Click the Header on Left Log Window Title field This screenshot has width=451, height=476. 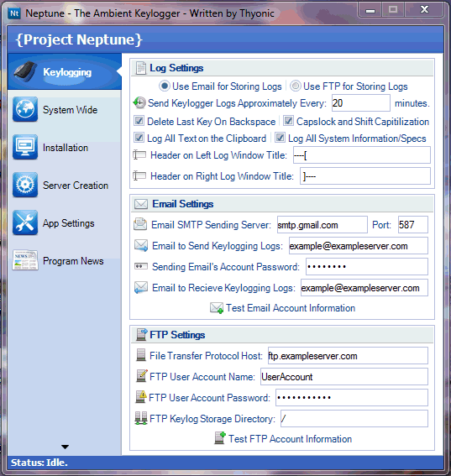click(362, 154)
